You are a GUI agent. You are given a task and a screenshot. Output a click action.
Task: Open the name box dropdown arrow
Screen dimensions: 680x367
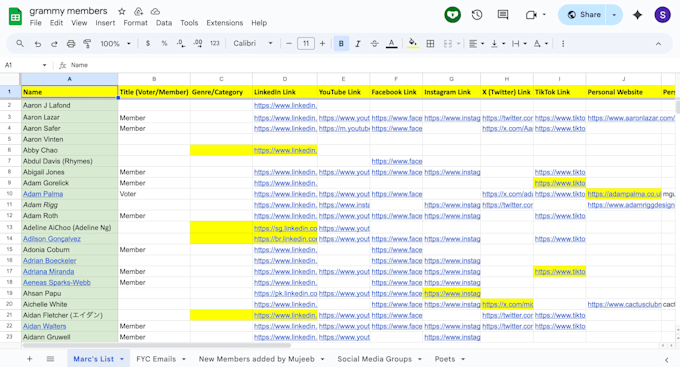click(44, 65)
